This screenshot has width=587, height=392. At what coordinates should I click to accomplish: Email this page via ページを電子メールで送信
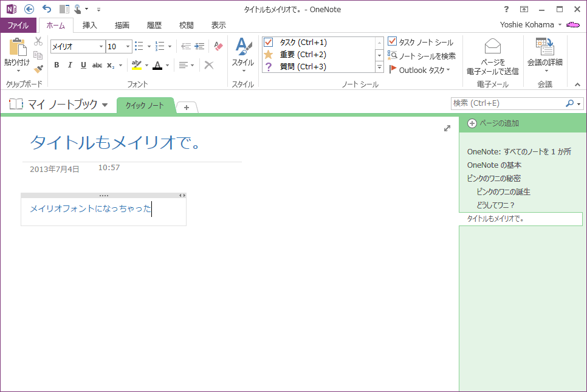point(492,56)
